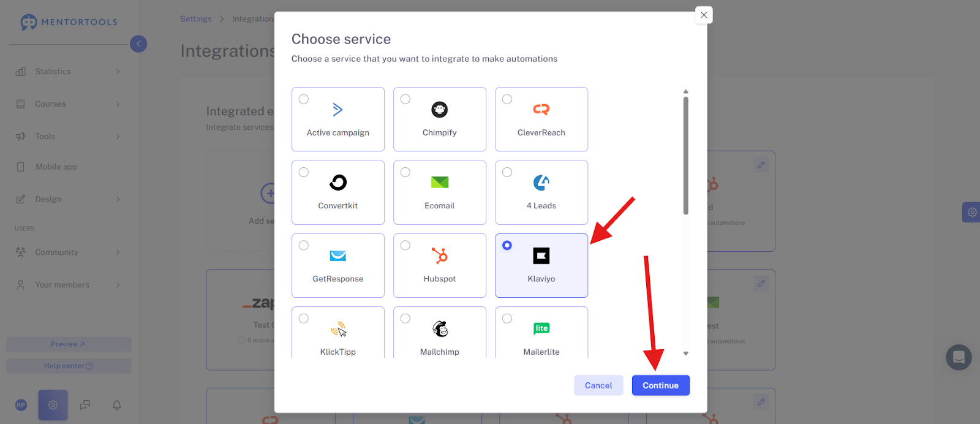980x424 pixels.
Task: Click the CleverReach orange logo icon
Action: pyautogui.click(x=541, y=110)
